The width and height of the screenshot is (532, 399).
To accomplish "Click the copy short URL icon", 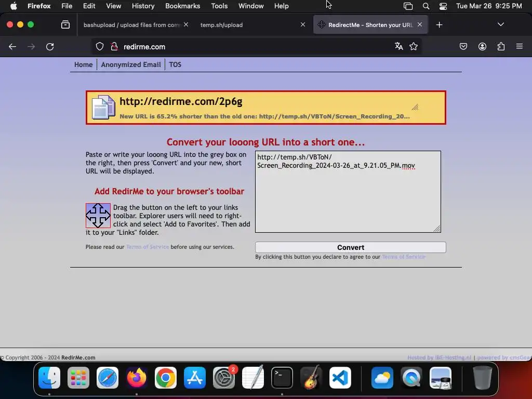I will point(103,107).
